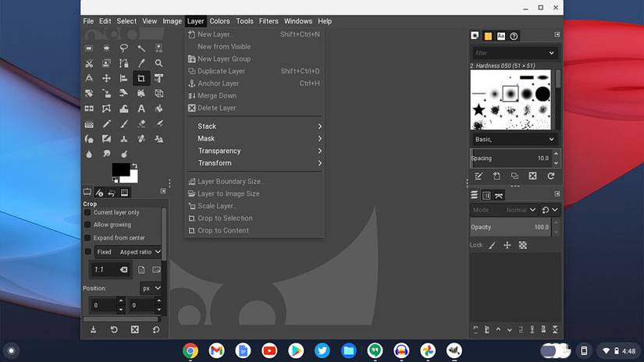Select the Smudge tool
The image size is (644, 362).
pyautogui.click(x=106, y=154)
